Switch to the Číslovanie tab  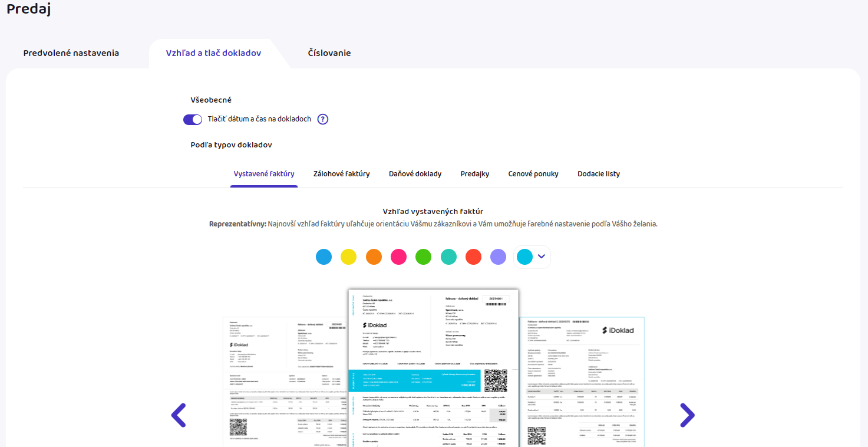[x=329, y=53]
